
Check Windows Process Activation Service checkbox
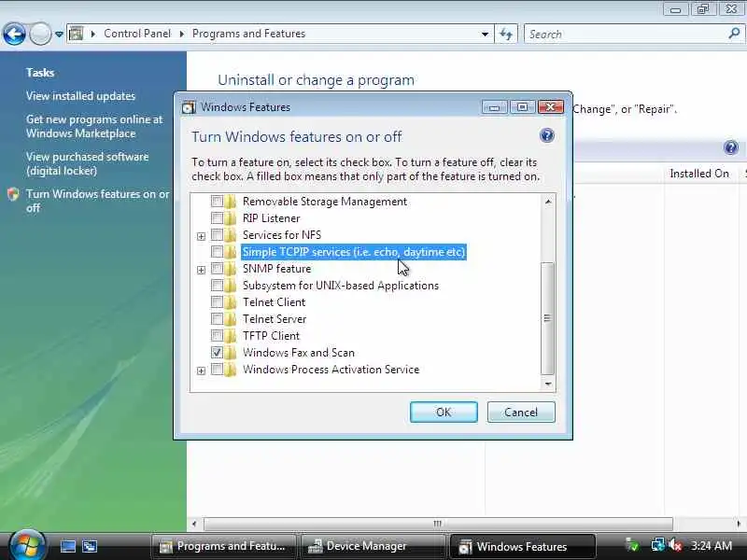pos(217,370)
